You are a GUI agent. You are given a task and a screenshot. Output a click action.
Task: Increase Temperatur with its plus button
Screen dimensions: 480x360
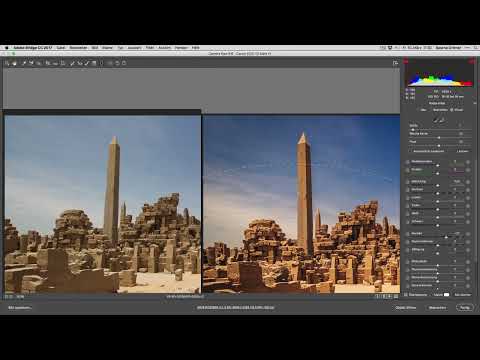point(468,162)
